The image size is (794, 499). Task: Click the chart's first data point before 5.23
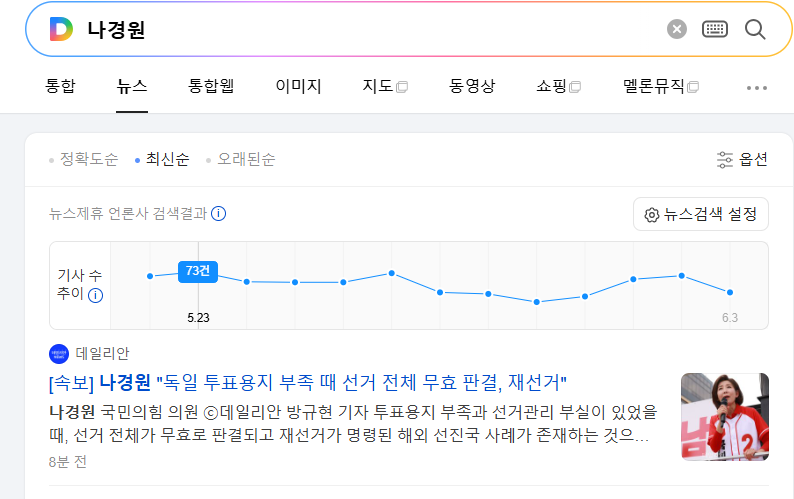click(x=150, y=276)
